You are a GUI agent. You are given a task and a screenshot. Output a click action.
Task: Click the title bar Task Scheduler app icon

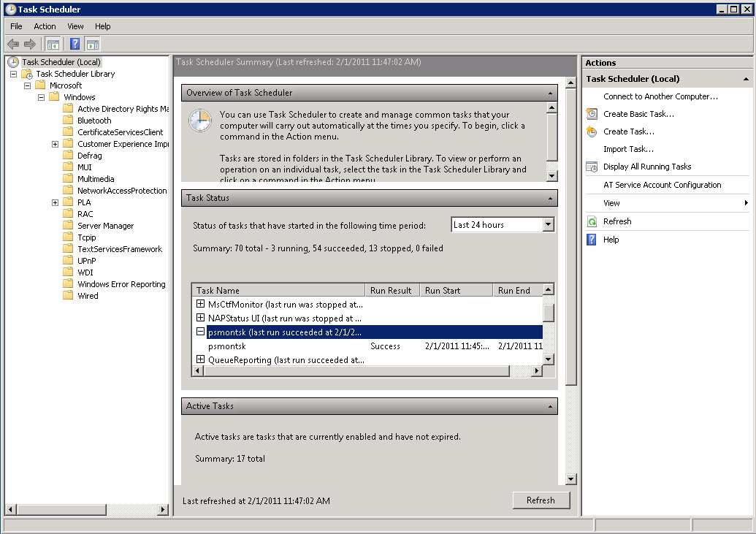(11, 9)
